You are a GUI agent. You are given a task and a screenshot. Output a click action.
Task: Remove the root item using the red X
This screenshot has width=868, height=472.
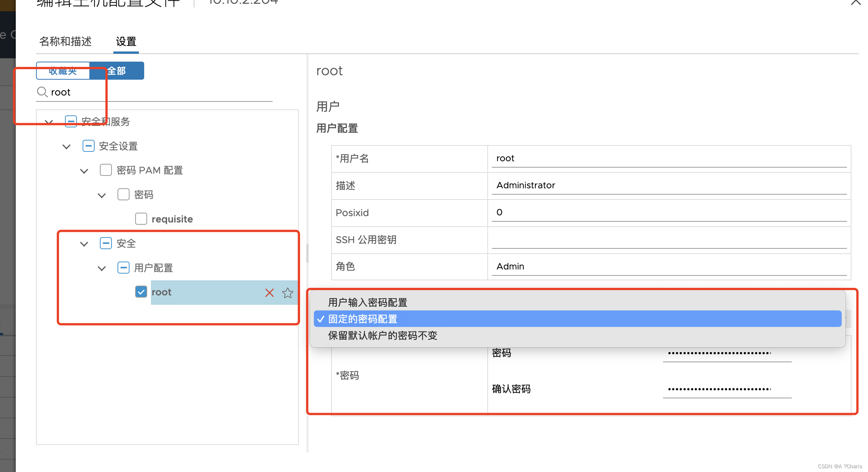click(269, 293)
